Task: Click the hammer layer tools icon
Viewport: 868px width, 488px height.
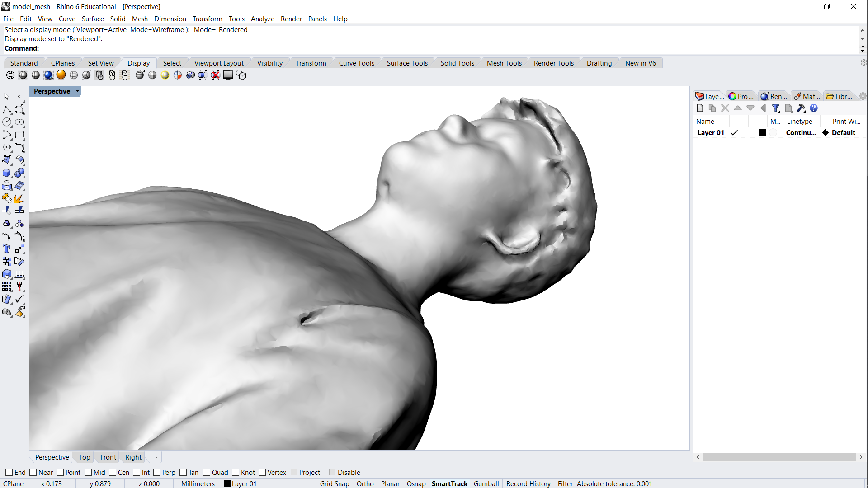Action: [x=801, y=108]
